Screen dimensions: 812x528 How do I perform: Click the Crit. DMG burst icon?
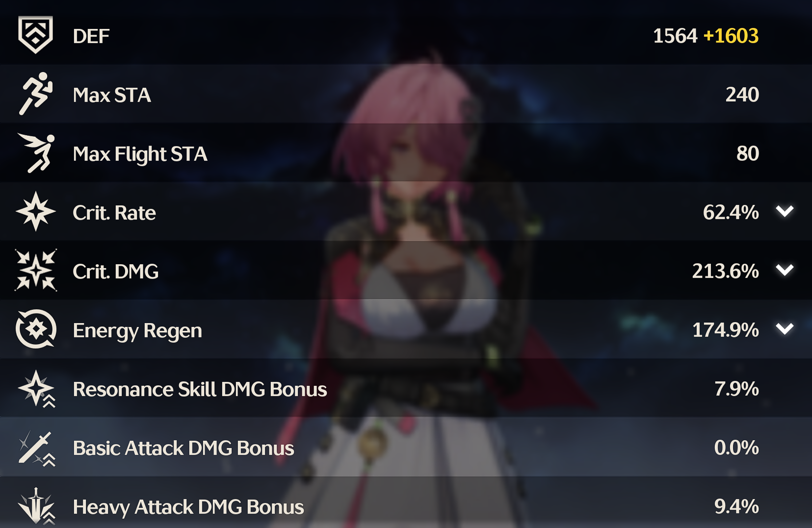pyautogui.click(x=36, y=270)
